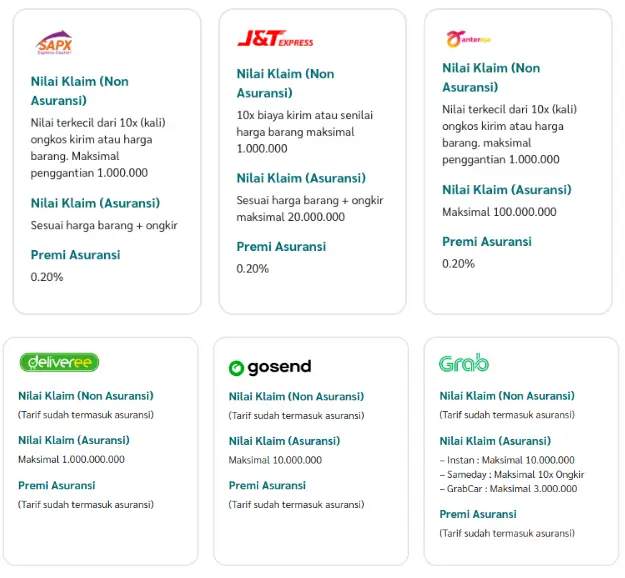Select SAPX Nilai Klaim (Non Asuransi) heading

(x=80, y=90)
